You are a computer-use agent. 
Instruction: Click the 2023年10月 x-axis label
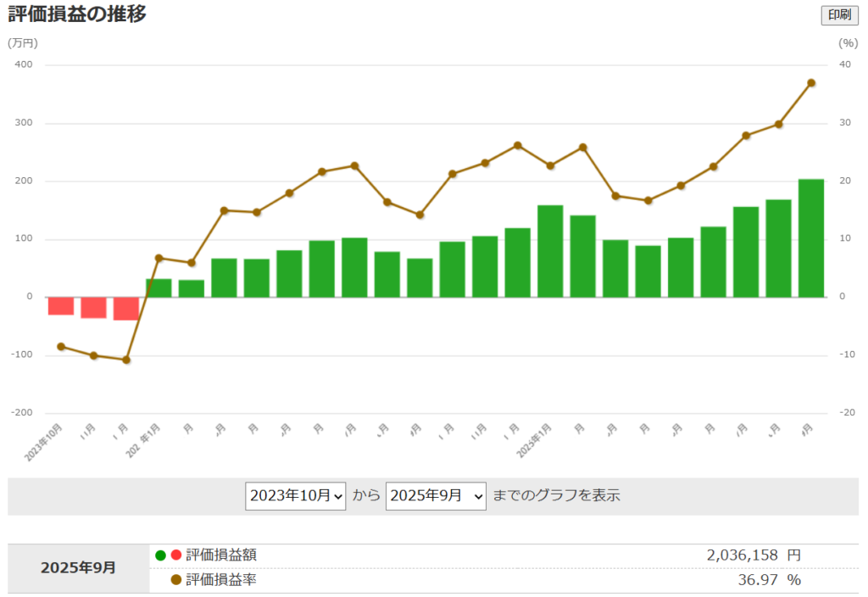pyautogui.click(x=45, y=442)
